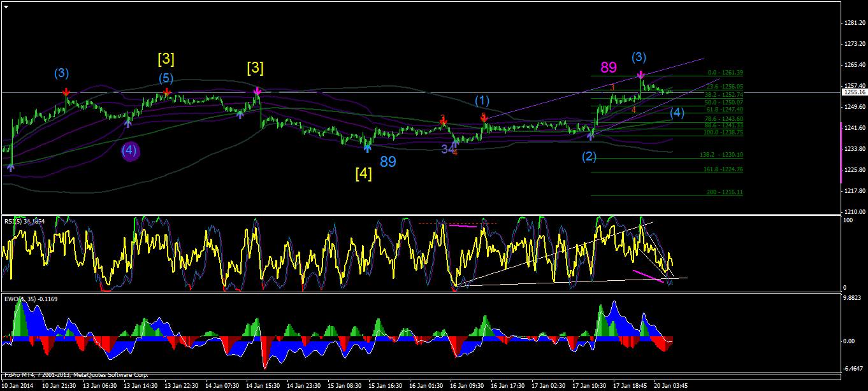The height and width of the screenshot is (391, 868).
Task: Select the purple up arrow above blue (2)
Action: pos(590,136)
